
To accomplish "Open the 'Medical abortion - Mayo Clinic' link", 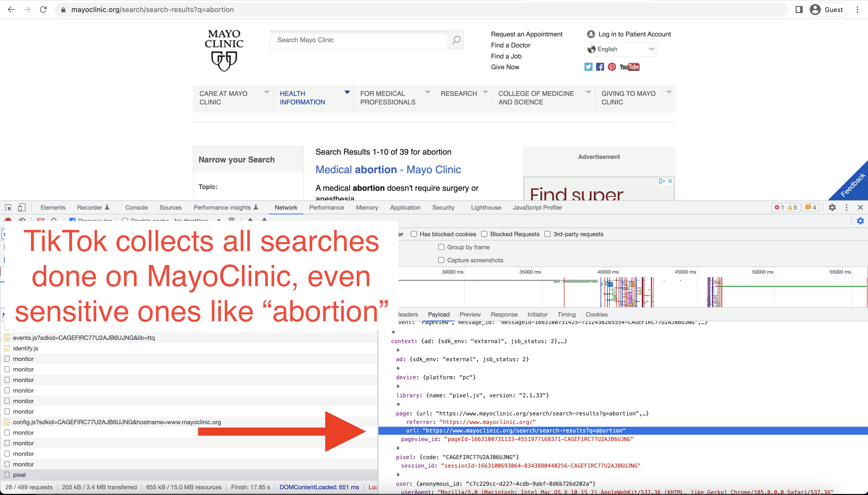I will [x=388, y=170].
